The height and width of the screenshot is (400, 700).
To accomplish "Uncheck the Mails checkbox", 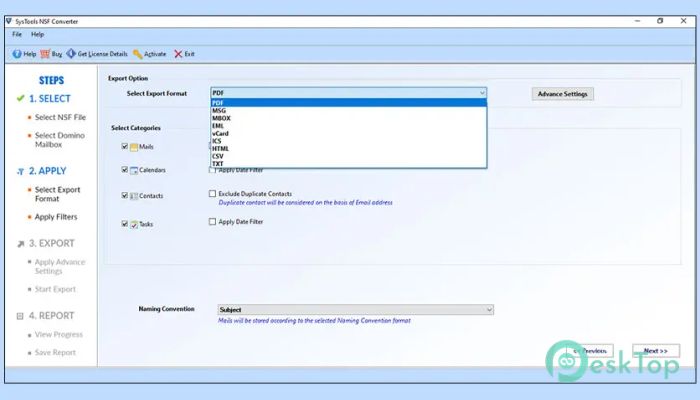I will [125, 146].
